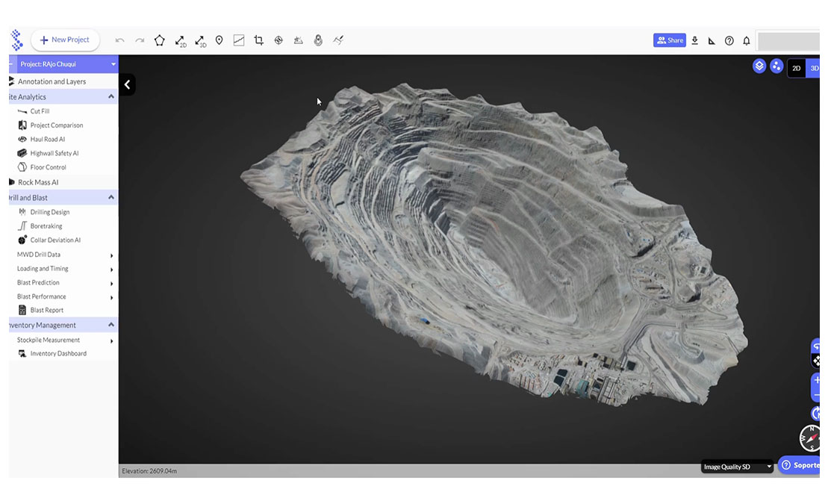Open Haul Road AI from sidebar
The width and height of the screenshot is (828, 504).
point(47,140)
